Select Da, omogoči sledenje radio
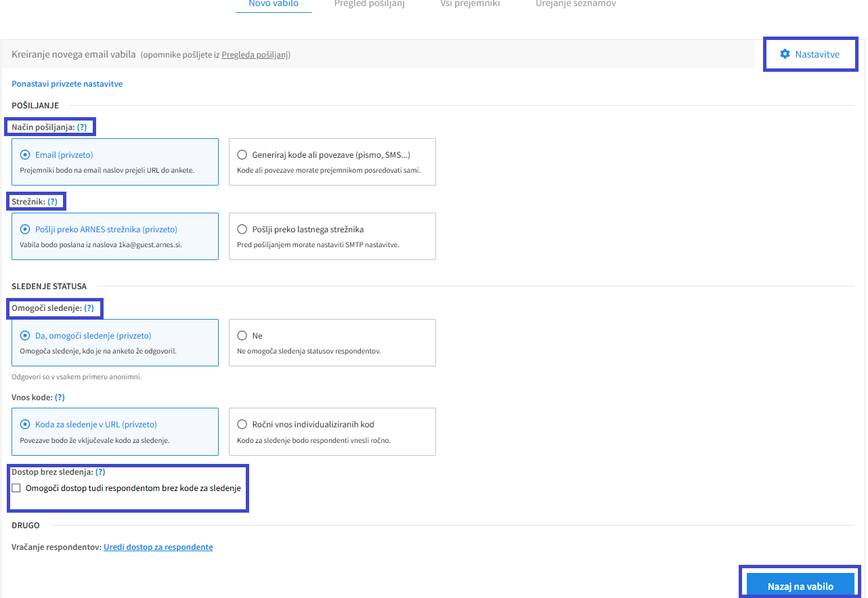This screenshot has width=868, height=598. click(x=115, y=343)
